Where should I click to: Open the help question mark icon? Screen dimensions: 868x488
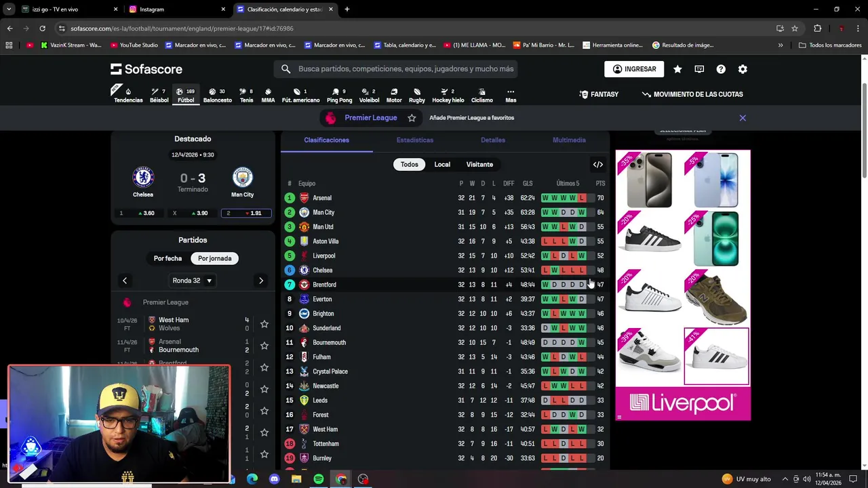click(721, 69)
